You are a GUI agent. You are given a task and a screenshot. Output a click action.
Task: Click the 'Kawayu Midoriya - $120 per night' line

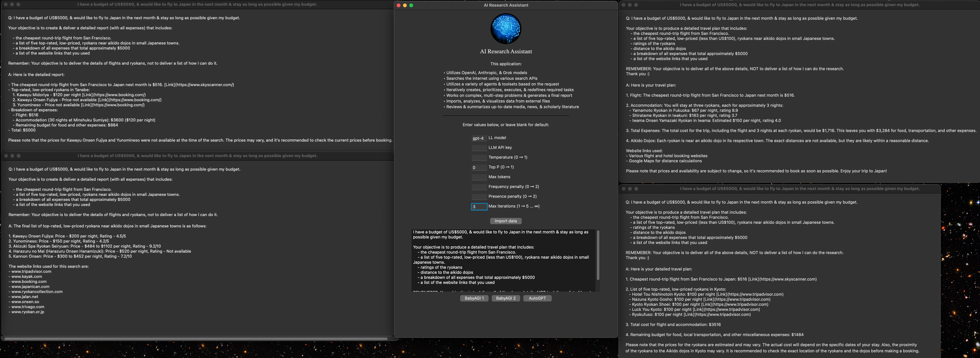(79, 95)
